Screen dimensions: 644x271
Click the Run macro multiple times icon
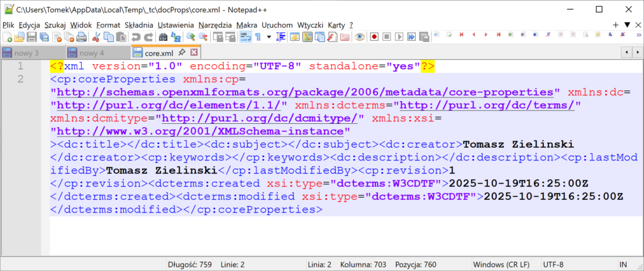click(411, 37)
